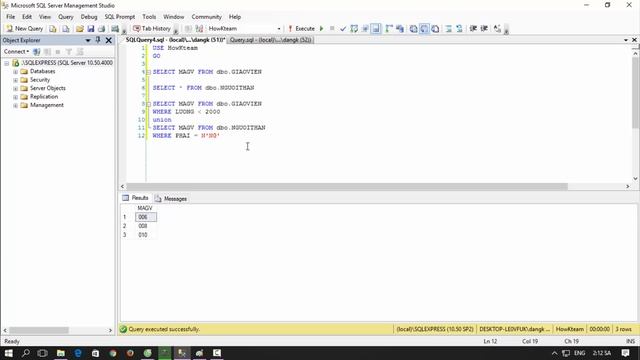The image size is (640, 360).
Task: Click Display Estimated Execution Plan icon
Action: pyautogui.click(x=354, y=29)
